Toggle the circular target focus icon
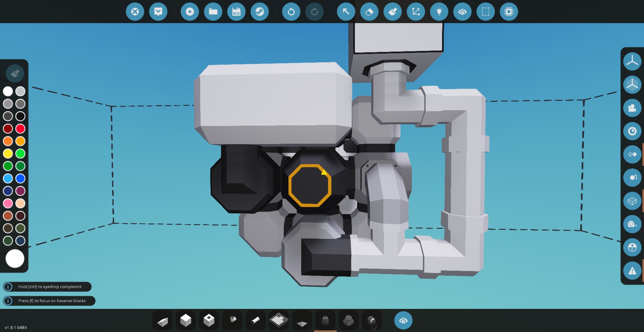The image size is (644, 332). 632,131
